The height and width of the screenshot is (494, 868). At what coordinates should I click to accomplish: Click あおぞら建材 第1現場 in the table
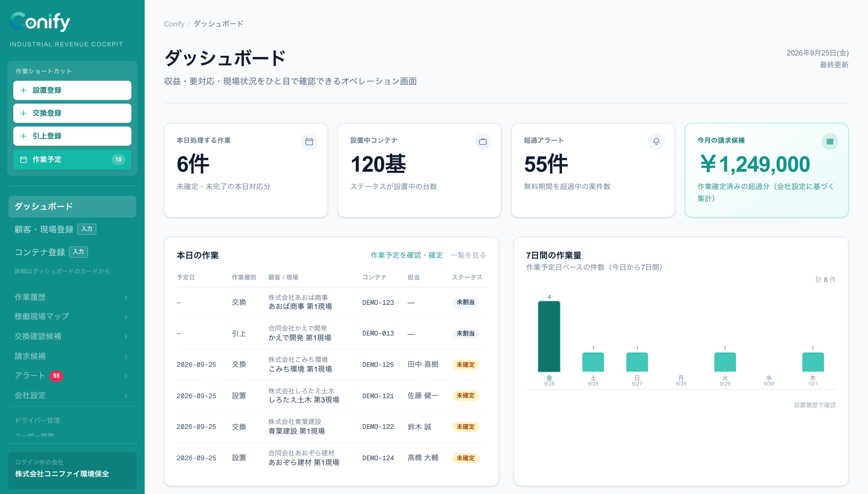point(304,462)
